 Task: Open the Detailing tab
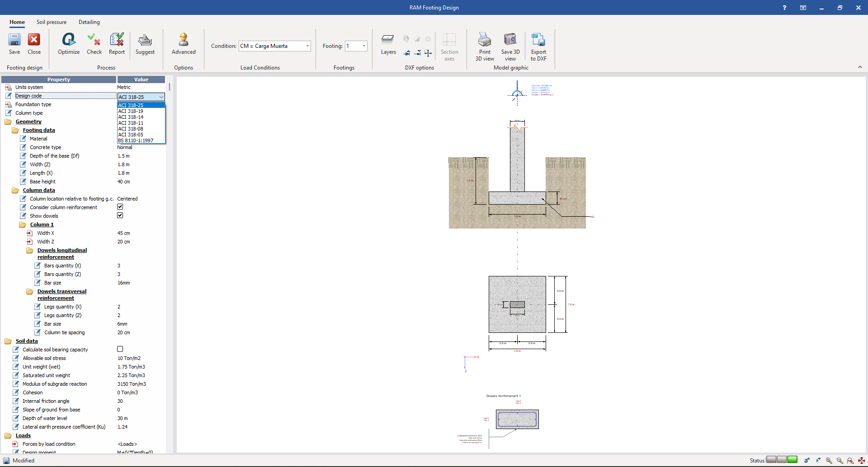pos(89,22)
